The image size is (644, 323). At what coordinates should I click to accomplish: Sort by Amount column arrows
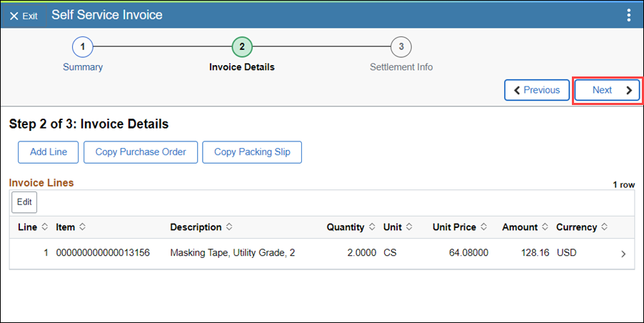click(545, 227)
